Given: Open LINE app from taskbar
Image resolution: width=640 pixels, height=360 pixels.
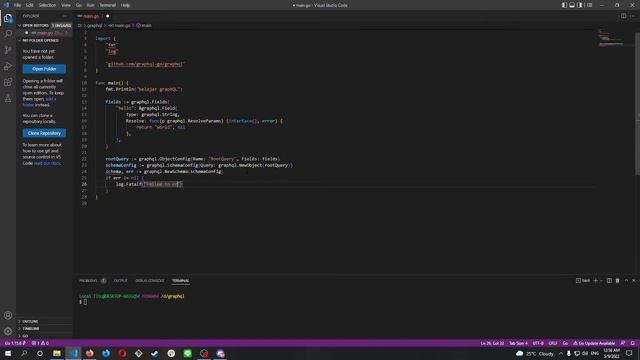Looking at the screenshot, I should click(187, 353).
